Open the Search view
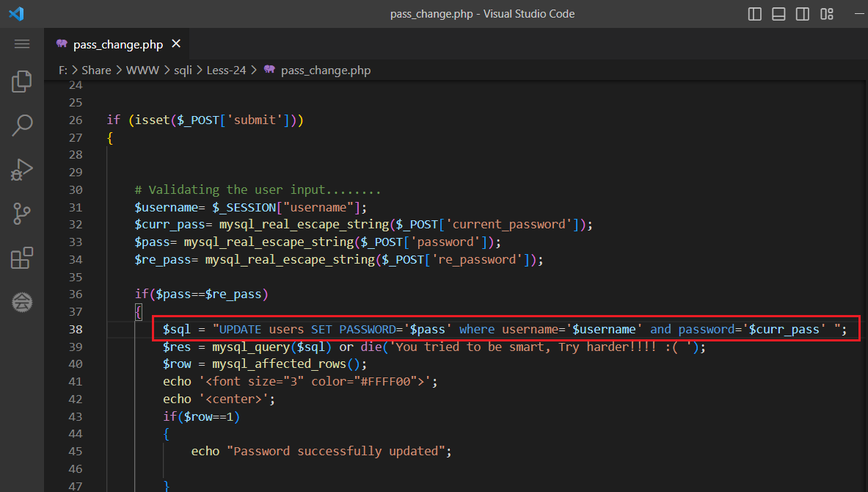Viewport: 868px width, 492px height. pyautogui.click(x=22, y=126)
